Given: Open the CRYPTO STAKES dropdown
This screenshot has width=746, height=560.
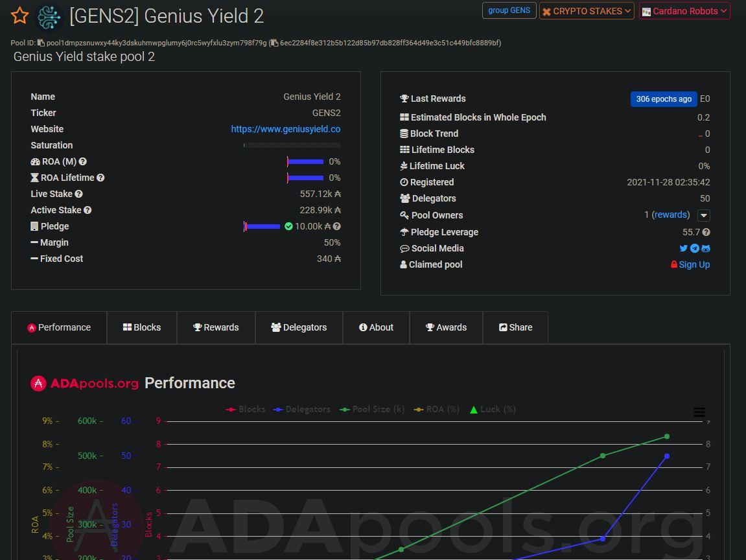Looking at the screenshot, I should click(587, 11).
